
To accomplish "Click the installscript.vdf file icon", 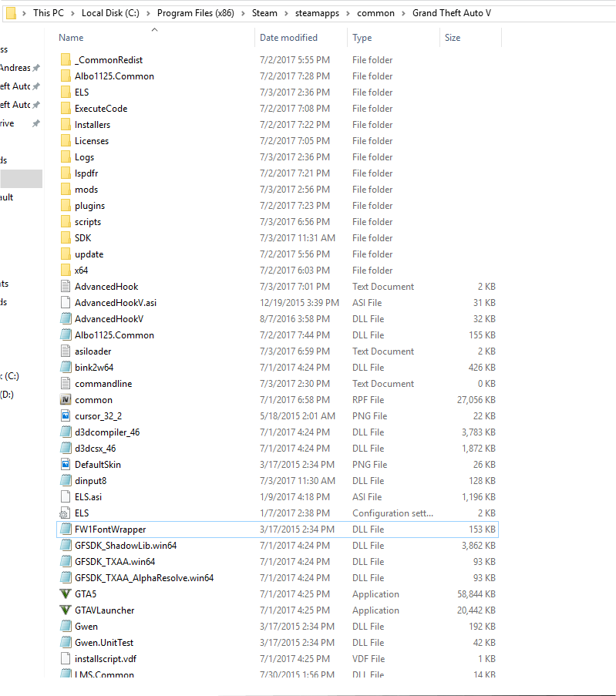I will coord(66,659).
